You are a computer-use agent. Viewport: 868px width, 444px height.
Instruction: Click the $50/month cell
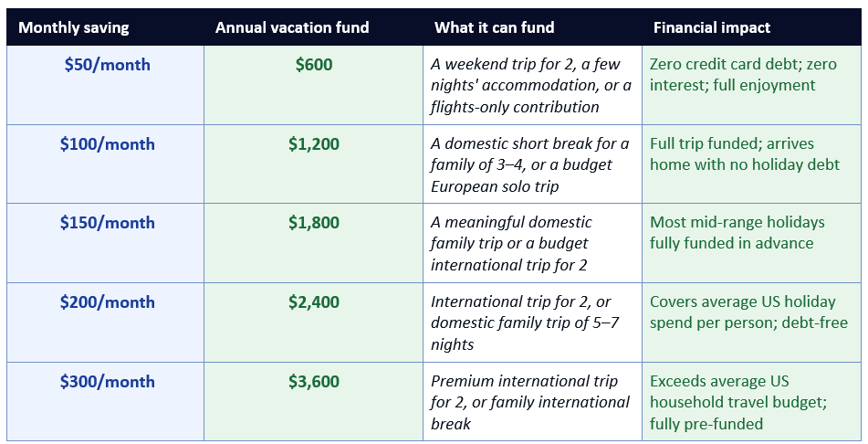pos(105,85)
